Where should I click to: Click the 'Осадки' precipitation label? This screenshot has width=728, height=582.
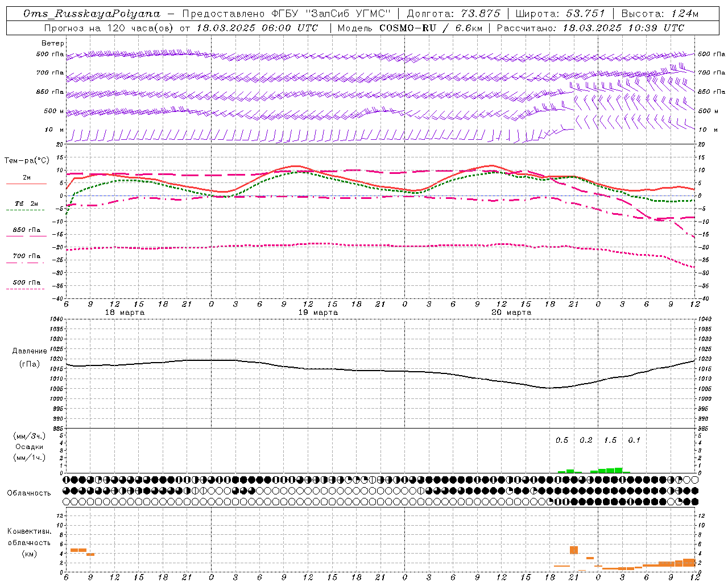coord(30,447)
